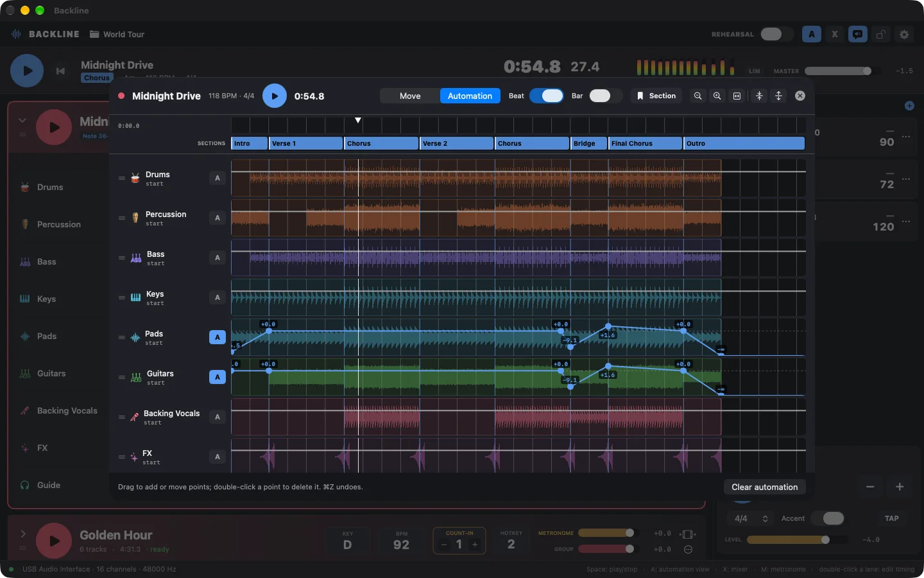Click the Drums kit icon in the editor
Image resolution: width=924 pixels, height=578 pixels.
click(x=135, y=178)
